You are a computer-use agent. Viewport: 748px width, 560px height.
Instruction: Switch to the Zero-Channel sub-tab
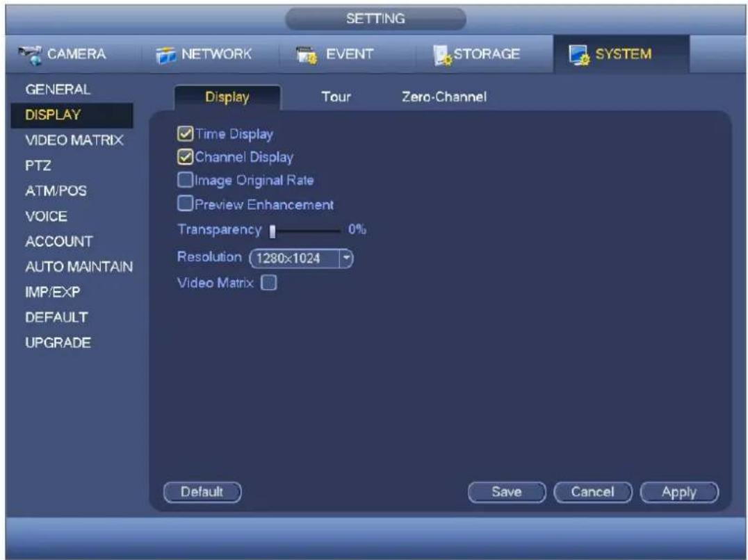tap(444, 97)
